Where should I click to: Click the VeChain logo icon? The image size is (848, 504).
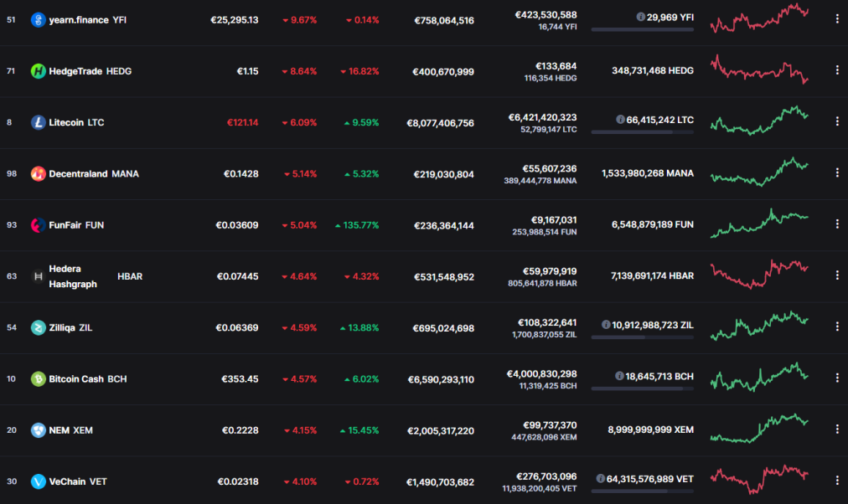(x=38, y=482)
